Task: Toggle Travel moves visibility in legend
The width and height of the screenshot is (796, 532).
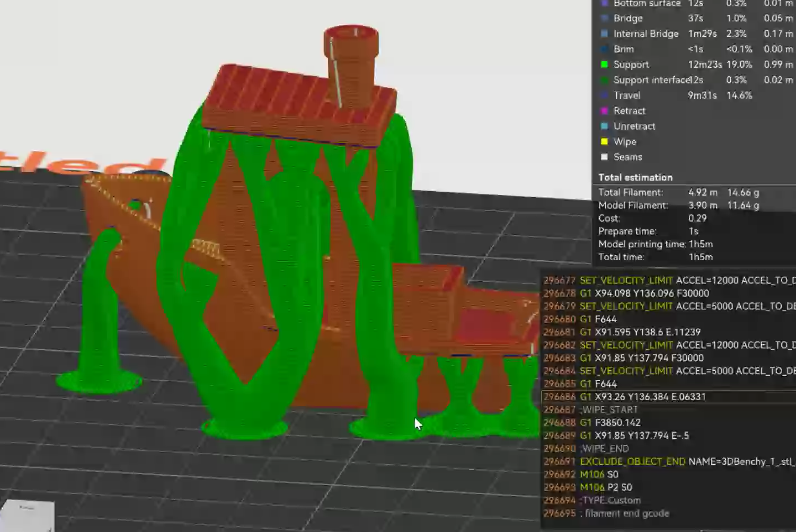Action: 627,95
